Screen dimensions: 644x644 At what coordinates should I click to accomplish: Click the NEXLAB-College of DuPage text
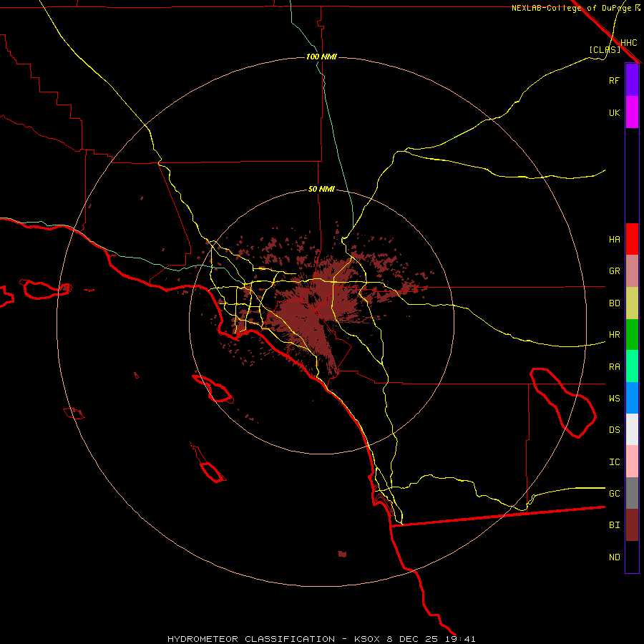click(571, 8)
